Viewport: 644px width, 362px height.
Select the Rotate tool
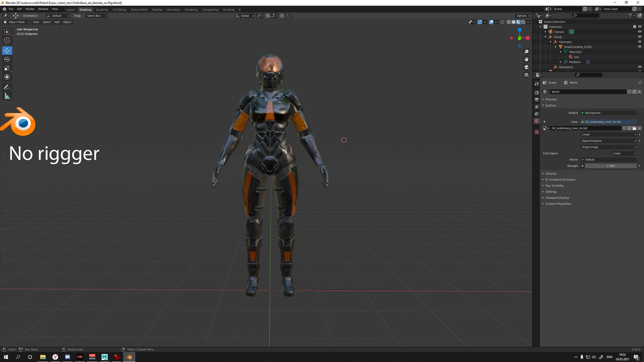pos(7,59)
